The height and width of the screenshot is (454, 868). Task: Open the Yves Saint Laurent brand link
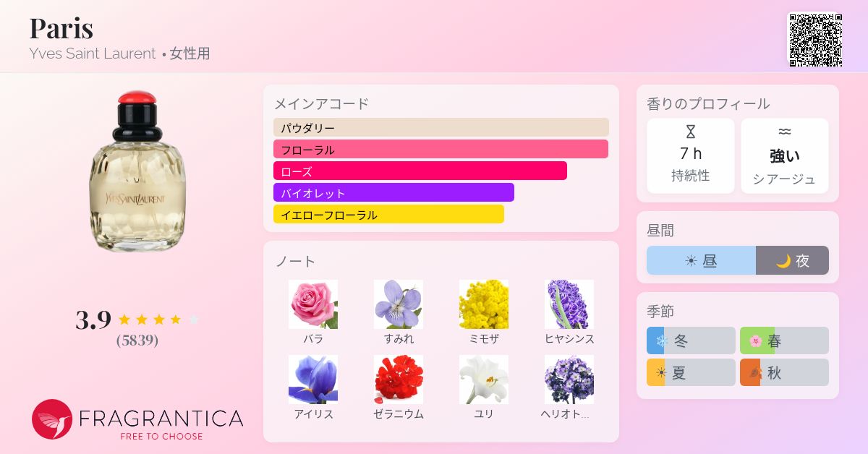tap(93, 53)
